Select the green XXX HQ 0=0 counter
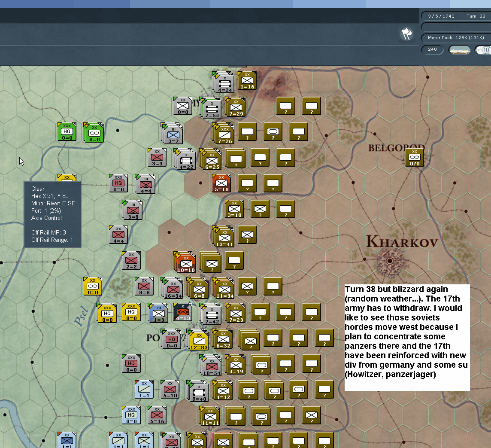 click(x=67, y=131)
